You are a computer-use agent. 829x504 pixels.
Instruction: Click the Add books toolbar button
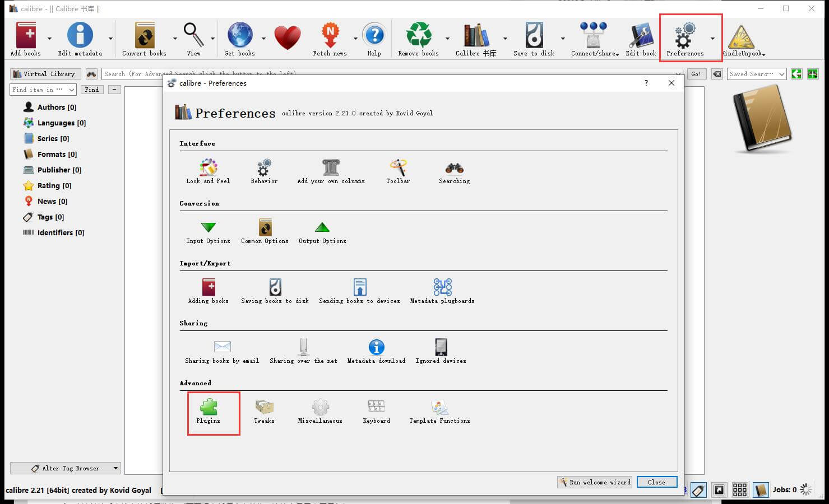(x=26, y=38)
